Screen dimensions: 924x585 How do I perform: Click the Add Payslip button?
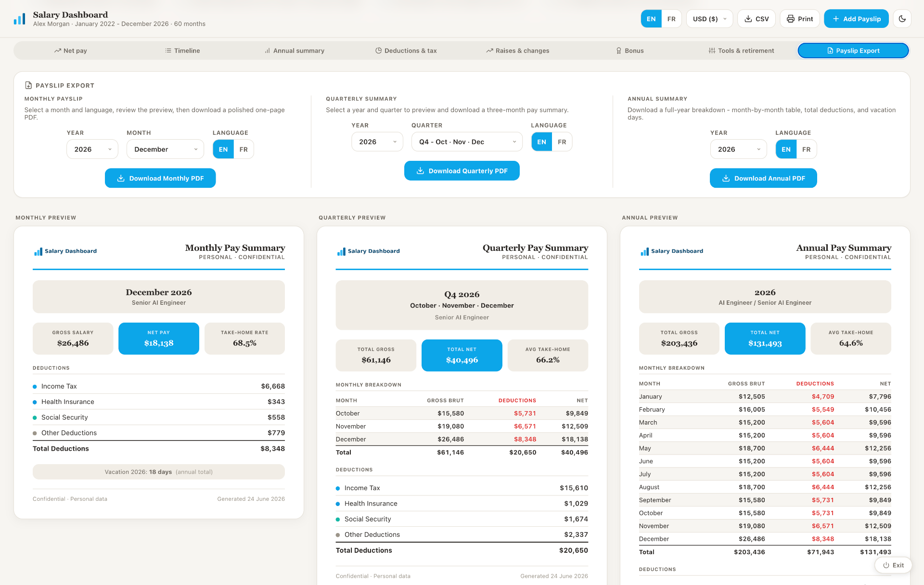(856, 19)
